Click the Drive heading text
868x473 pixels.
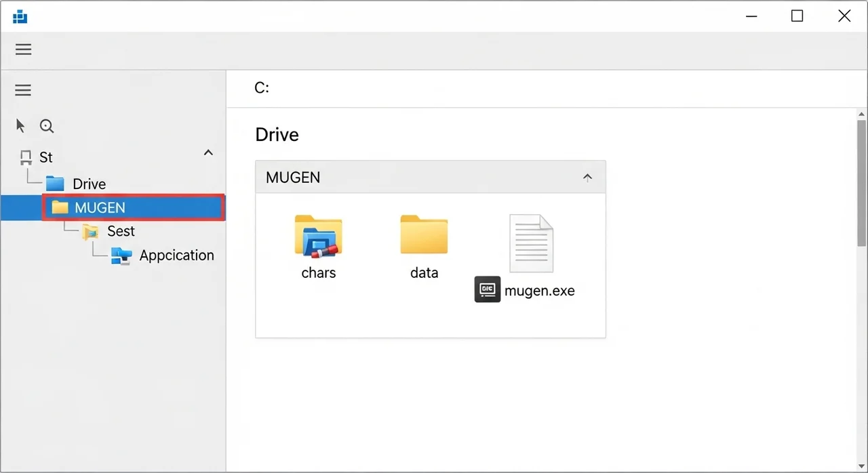click(277, 134)
